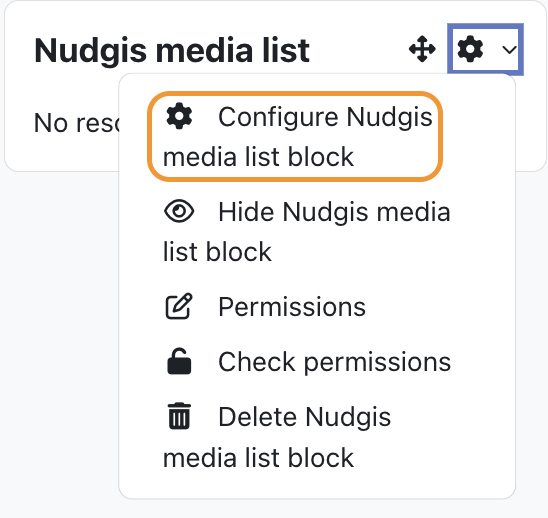This screenshot has height=518, width=548.
Task: Choose Delete Nudgis media list block
Action: coord(277,437)
